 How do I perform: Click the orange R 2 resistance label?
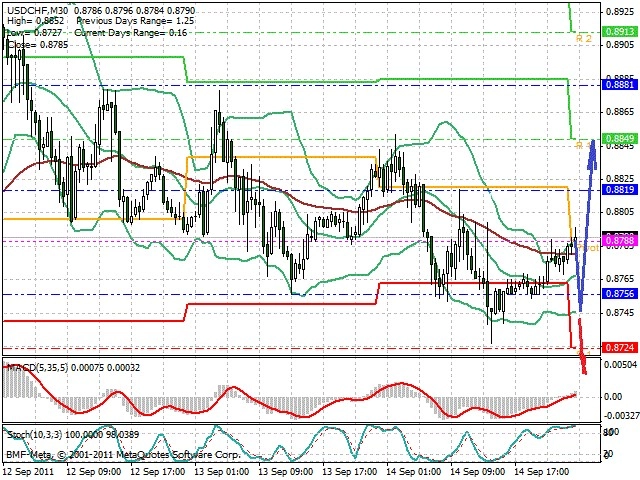(583, 39)
